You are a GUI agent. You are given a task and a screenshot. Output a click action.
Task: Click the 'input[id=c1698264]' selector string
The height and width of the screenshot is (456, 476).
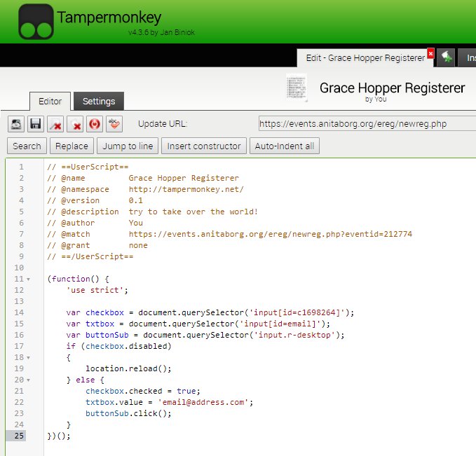click(297, 313)
